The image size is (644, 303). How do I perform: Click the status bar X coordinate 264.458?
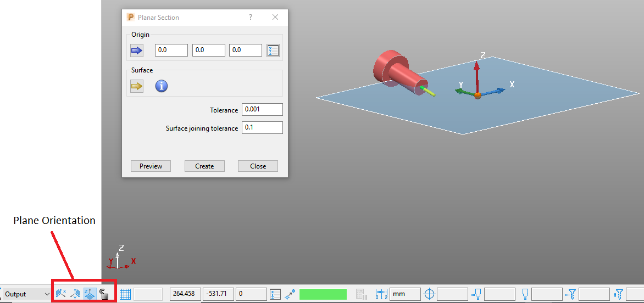[185, 294]
